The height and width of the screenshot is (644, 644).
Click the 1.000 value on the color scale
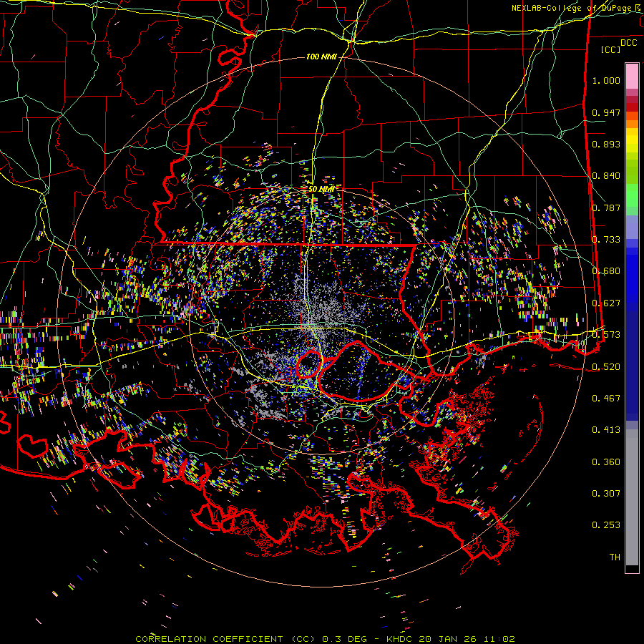pyautogui.click(x=606, y=80)
